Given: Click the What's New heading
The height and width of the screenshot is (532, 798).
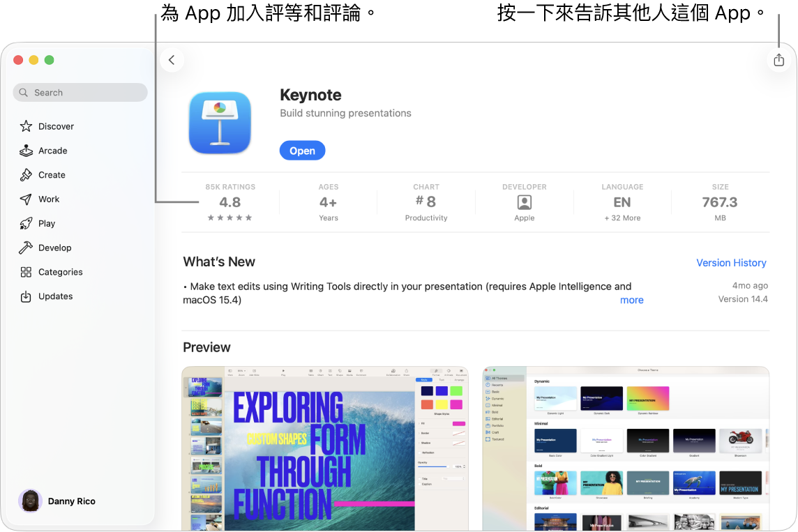Looking at the screenshot, I should 219,262.
